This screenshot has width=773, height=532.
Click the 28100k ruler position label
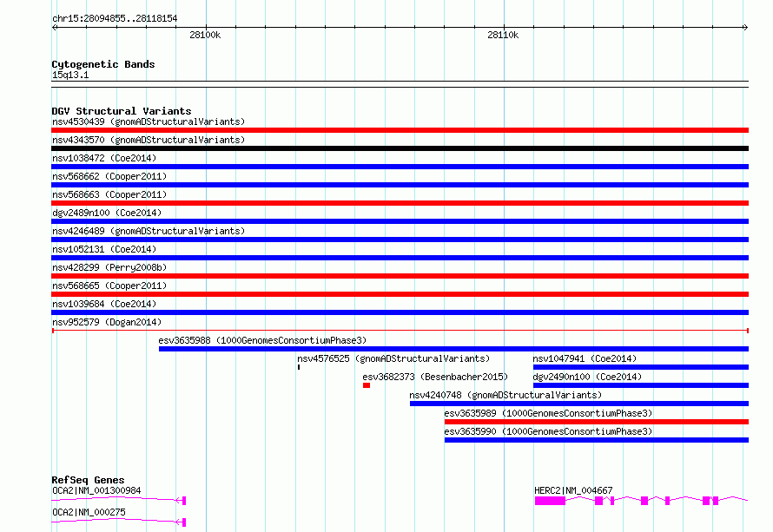point(205,35)
